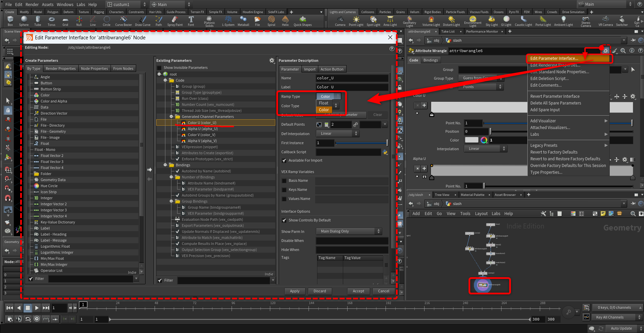This screenshot has height=333, width=644.
Task: Open the color picker for Color U ramp
Action: point(484,140)
